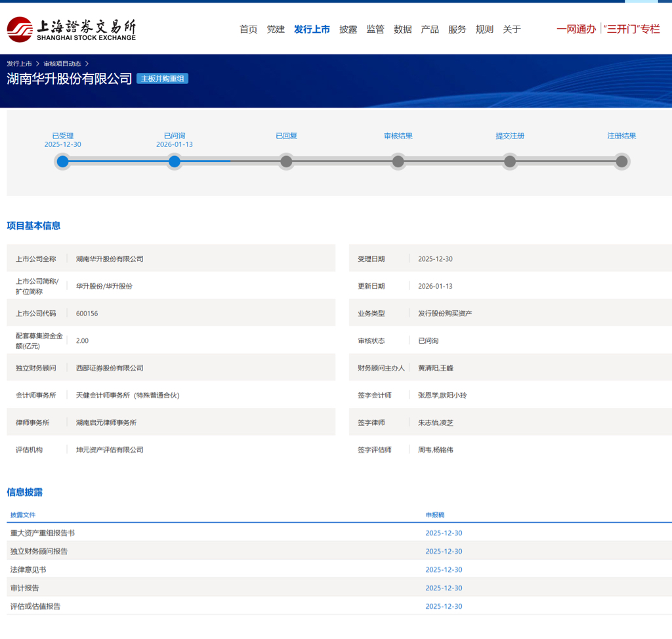Image resolution: width=672 pixels, height=639 pixels.
Task: Click the "三开门"专栏 link
Action: tap(631, 30)
